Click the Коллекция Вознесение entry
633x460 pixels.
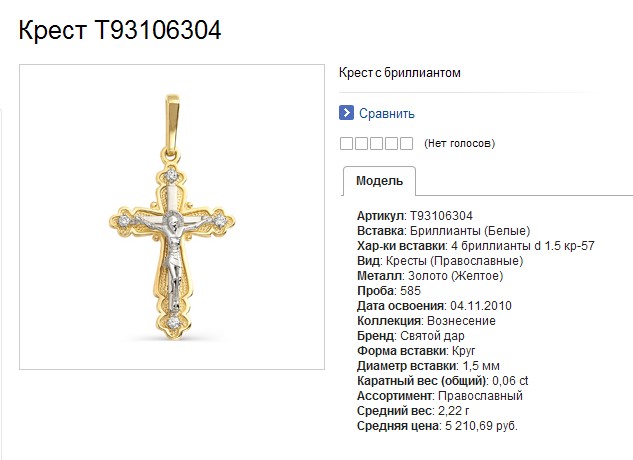point(426,321)
